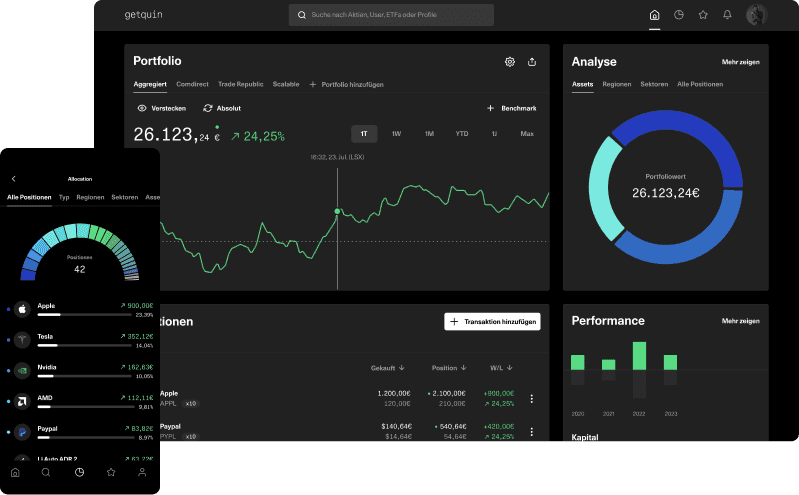
Task: Switch to Sektoren tab in Analyse
Action: (654, 84)
